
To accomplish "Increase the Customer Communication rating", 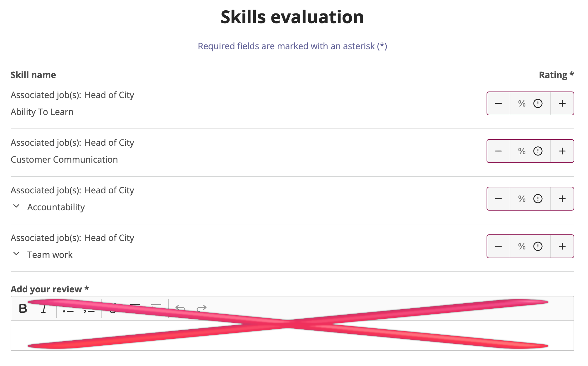I will click(562, 151).
